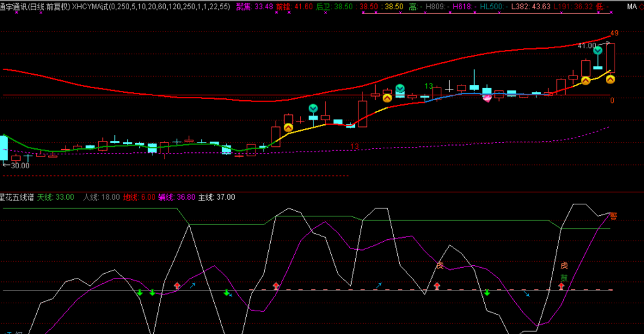Click the orange 49 label at right edge
Screen dimensions: 644x334
(x=614, y=33)
